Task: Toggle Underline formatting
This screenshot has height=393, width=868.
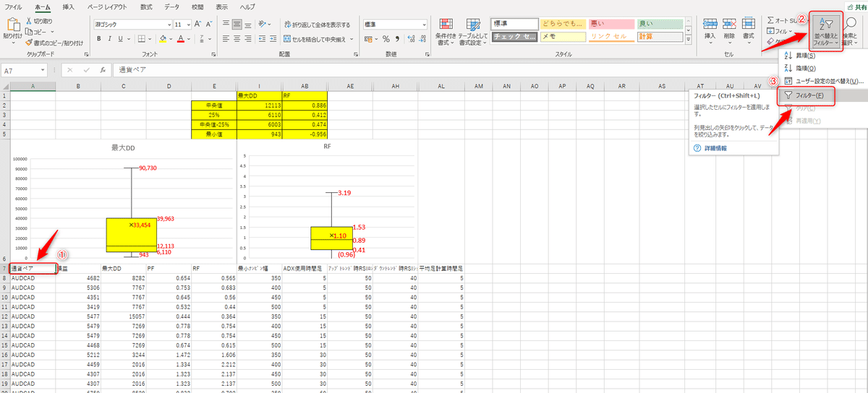Action: [122, 39]
